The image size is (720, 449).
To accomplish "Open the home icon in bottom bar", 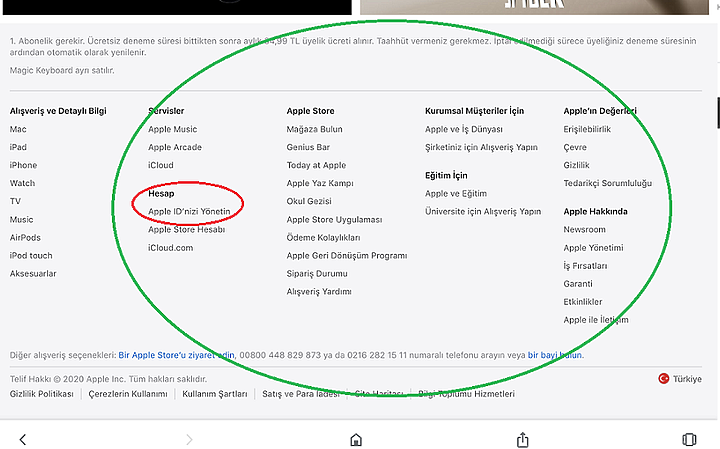I will (356, 439).
